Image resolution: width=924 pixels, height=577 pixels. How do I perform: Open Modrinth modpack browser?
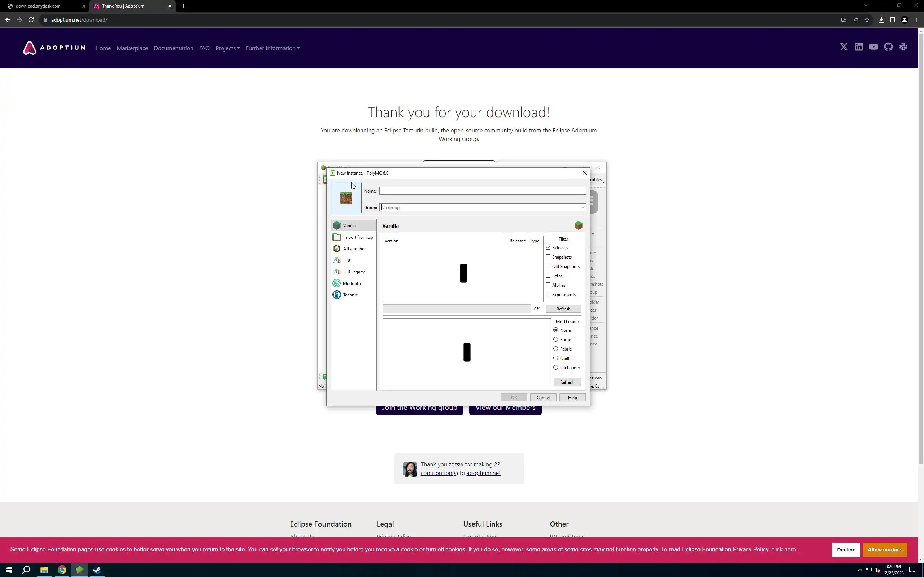(351, 283)
